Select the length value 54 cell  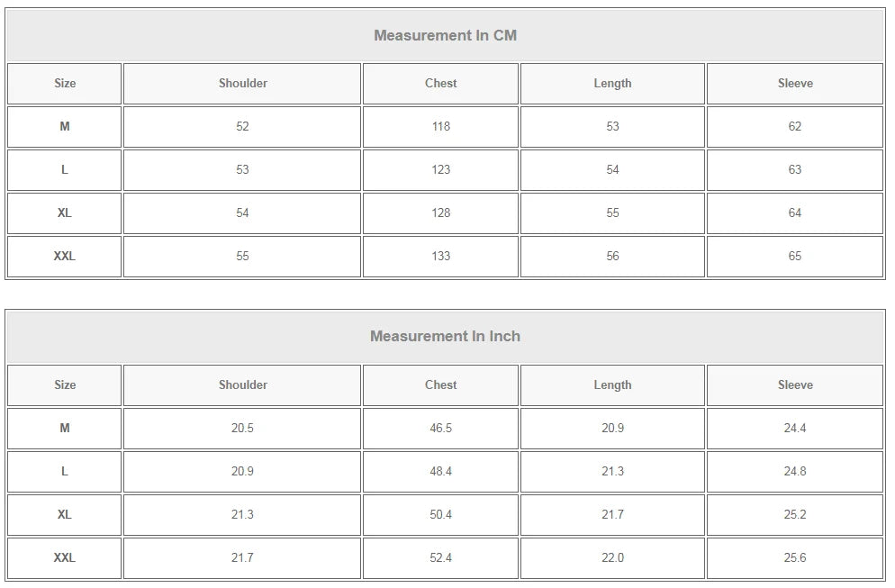tap(612, 170)
